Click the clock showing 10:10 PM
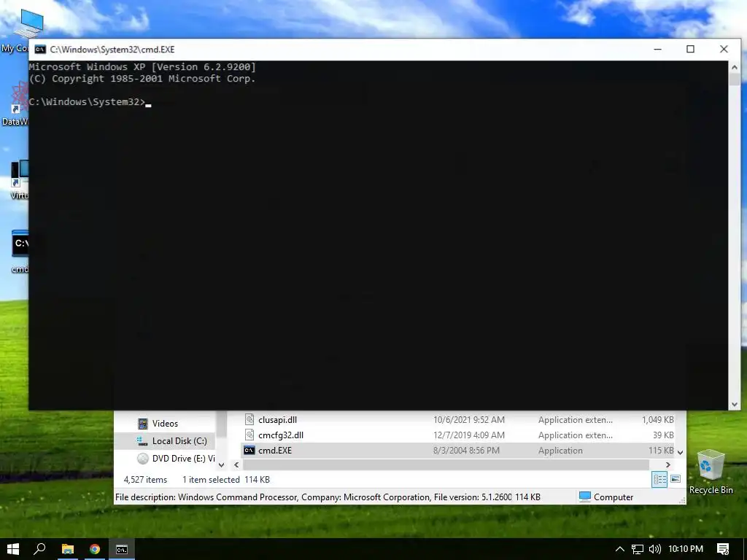 point(686,549)
